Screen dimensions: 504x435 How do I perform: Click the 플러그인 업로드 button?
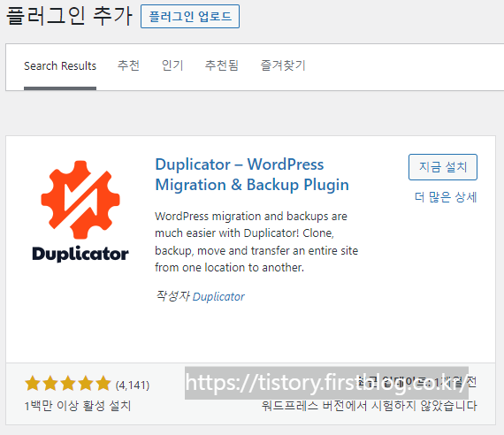[x=189, y=17]
